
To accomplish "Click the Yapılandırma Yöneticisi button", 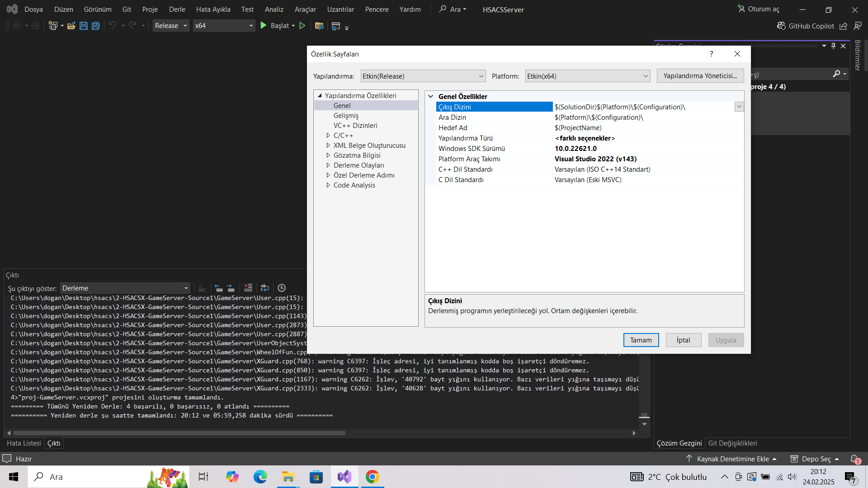I will tap(700, 76).
